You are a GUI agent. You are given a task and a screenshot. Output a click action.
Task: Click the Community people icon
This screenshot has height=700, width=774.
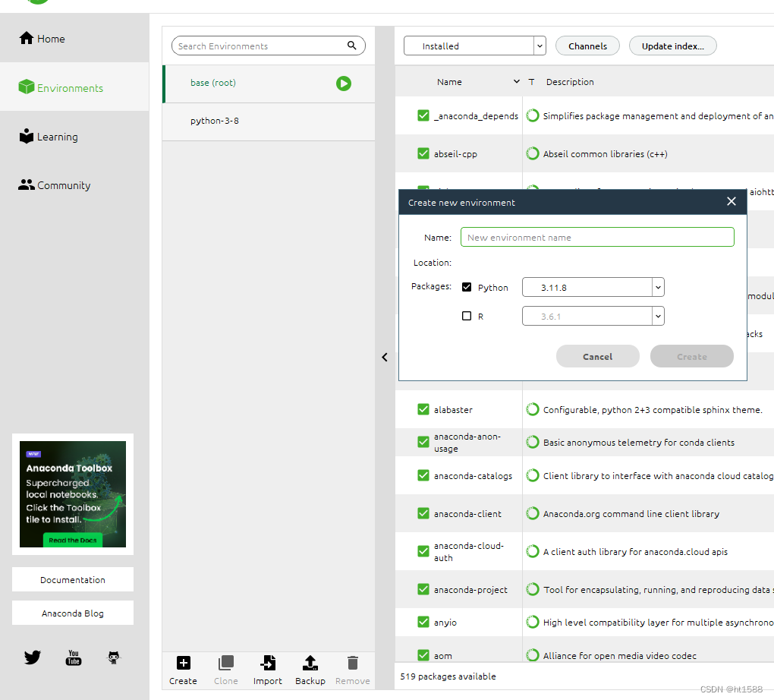coord(26,184)
